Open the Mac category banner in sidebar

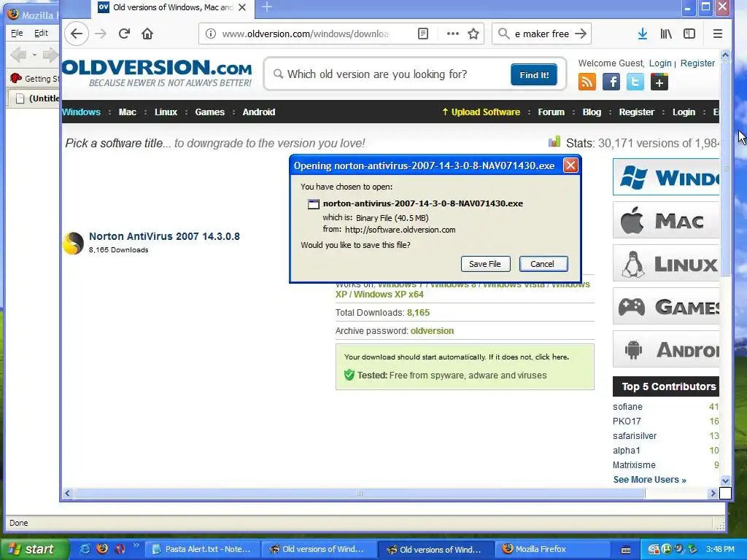[x=665, y=220]
